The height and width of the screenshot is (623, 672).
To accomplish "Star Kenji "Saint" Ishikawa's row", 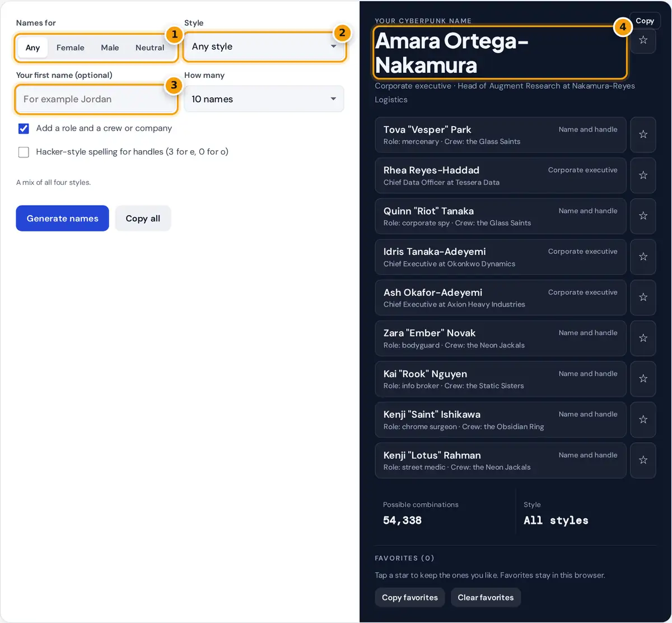I will (643, 420).
